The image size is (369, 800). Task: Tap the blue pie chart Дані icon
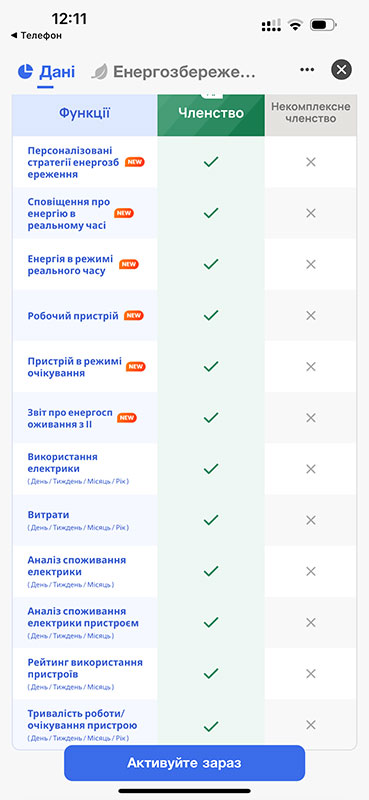(x=25, y=71)
